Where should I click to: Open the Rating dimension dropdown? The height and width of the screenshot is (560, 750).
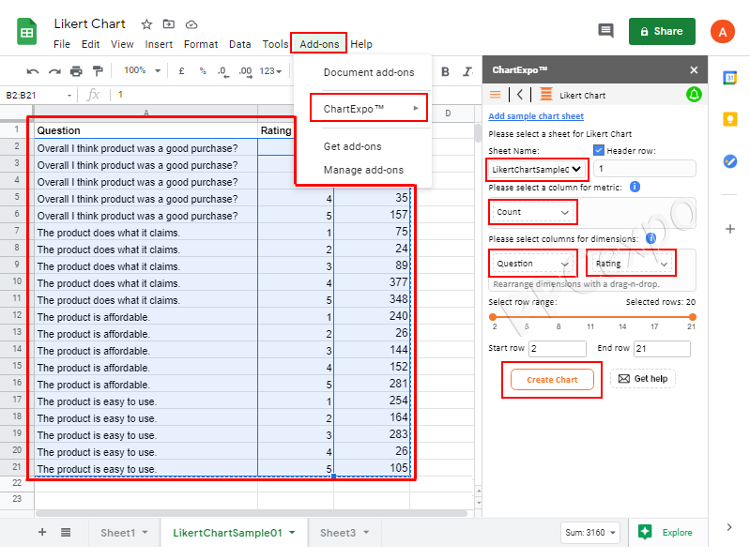point(632,264)
